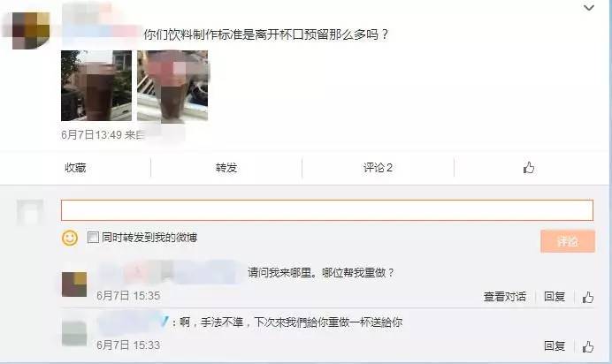The height and width of the screenshot is (364, 612).
Task: Like the 15:35 comment
Action: point(588,297)
